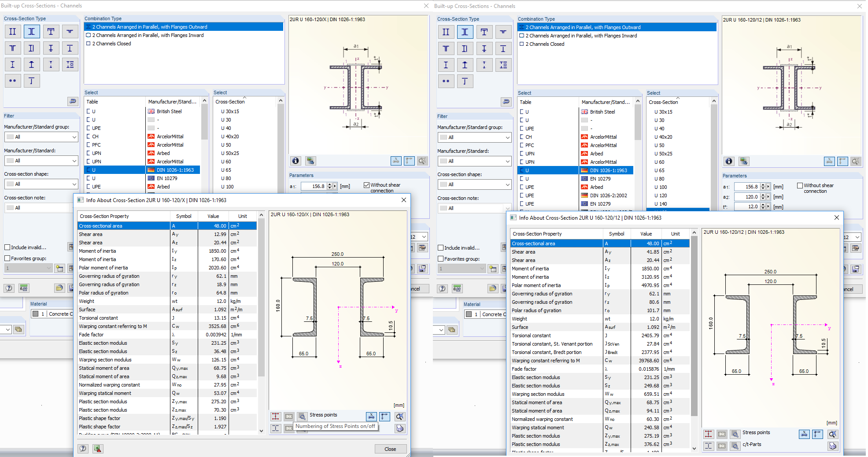The height and width of the screenshot is (457, 868).
Task: Print the left info dialog graphic
Action: 400,428
